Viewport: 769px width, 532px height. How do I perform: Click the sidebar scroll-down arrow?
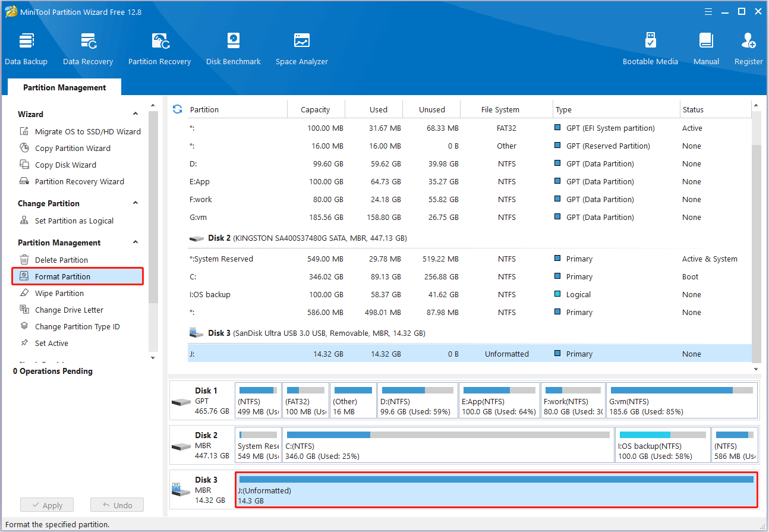[x=153, y=357]
